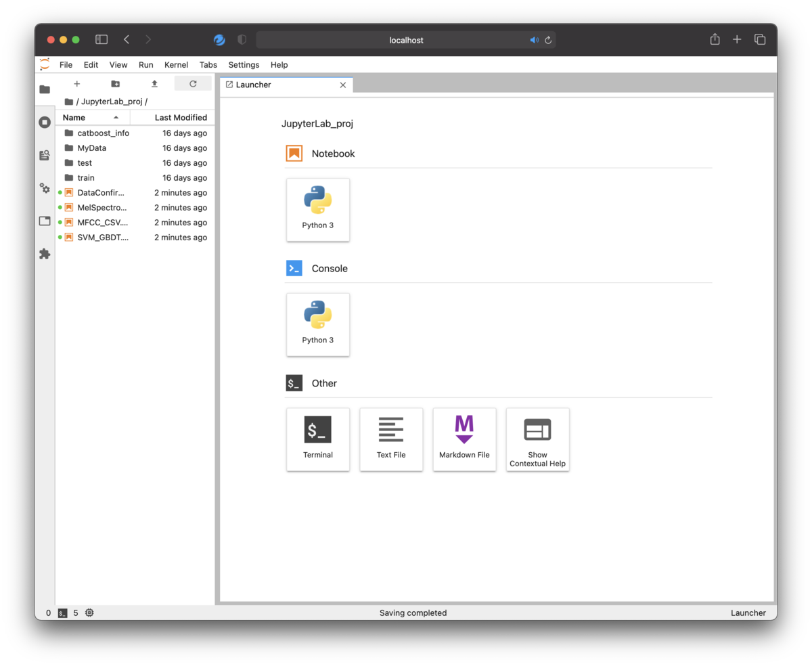The width and height of the screenshot is (812, 666).
Task: Reload the page in Safari
Action: point(548,40)
